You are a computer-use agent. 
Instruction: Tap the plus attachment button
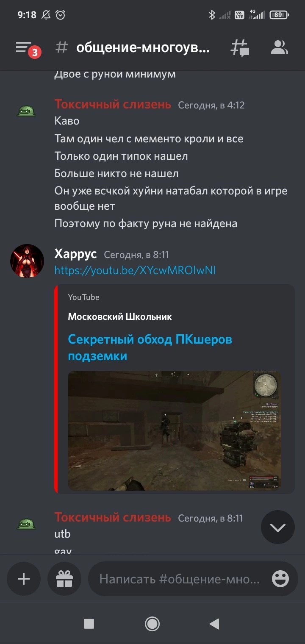pos(24,579)
